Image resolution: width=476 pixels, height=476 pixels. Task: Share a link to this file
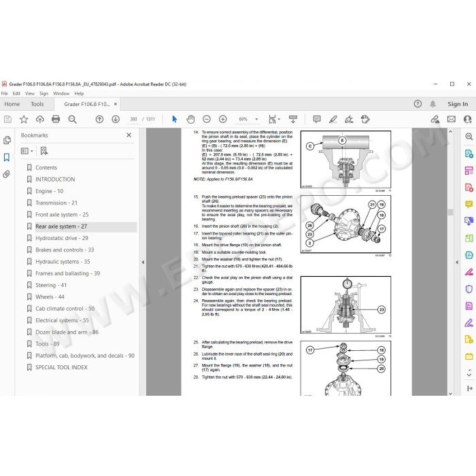pos(435,119)
